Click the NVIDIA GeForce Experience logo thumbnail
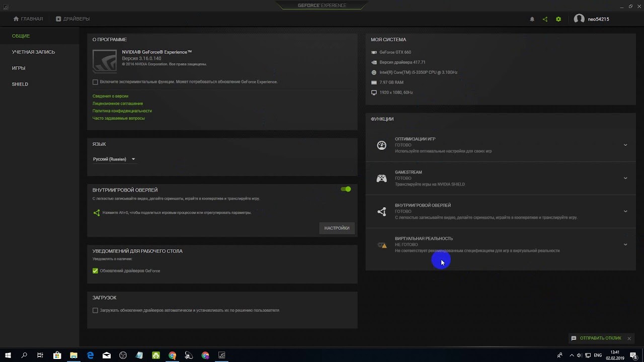 [105, 61]
